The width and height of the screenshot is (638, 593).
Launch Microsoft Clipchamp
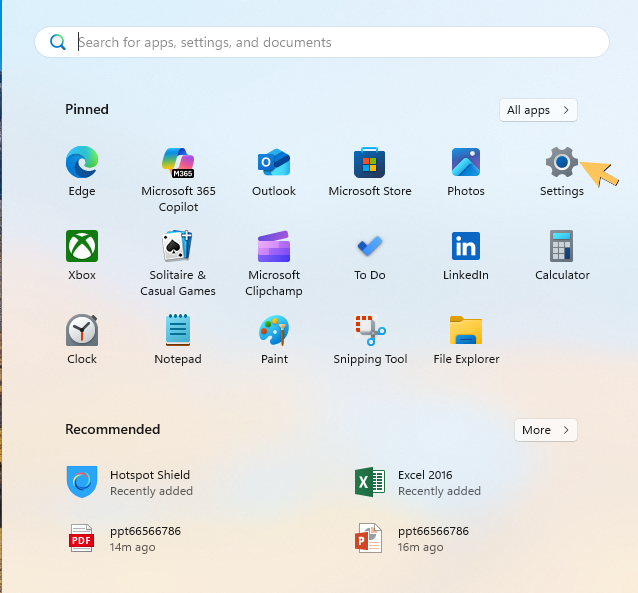[x=274, y=264]
